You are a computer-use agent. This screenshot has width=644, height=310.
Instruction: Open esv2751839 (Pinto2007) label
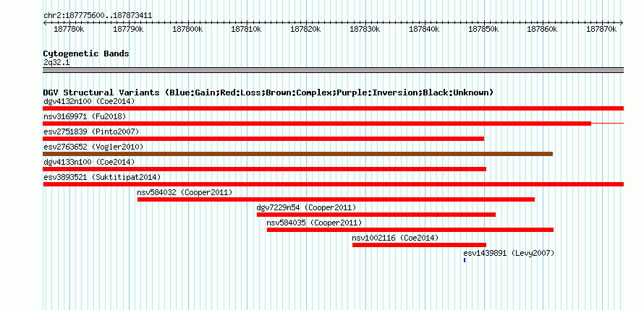(x=92, y=132)
